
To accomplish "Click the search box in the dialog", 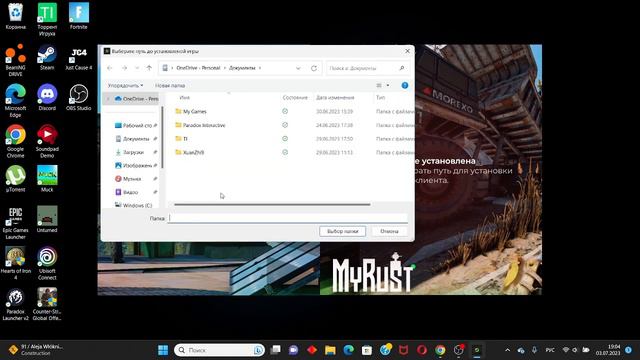I will coord(367,68).
